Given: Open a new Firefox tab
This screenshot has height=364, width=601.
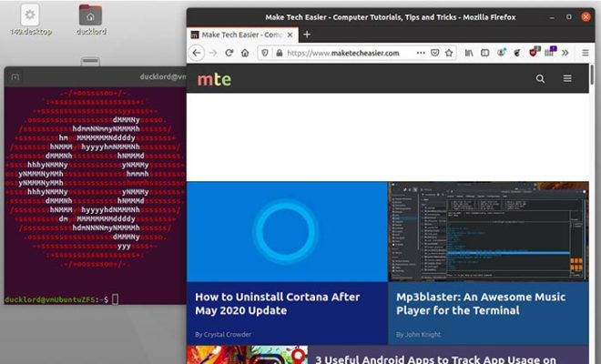Looking at the screenshot, I should tap(307, 35).
